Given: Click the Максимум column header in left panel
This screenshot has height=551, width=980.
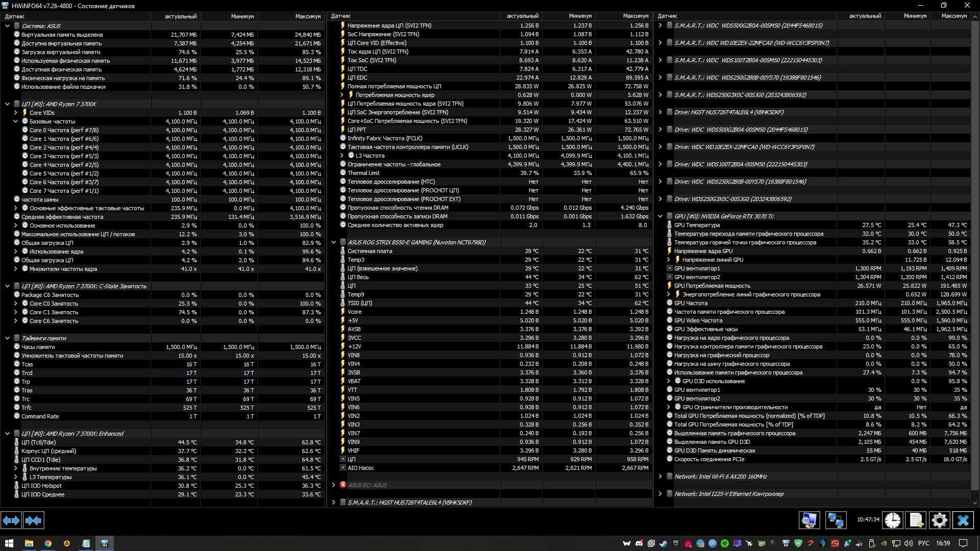Looking at the screenshot, I should (x=307, y=16).
